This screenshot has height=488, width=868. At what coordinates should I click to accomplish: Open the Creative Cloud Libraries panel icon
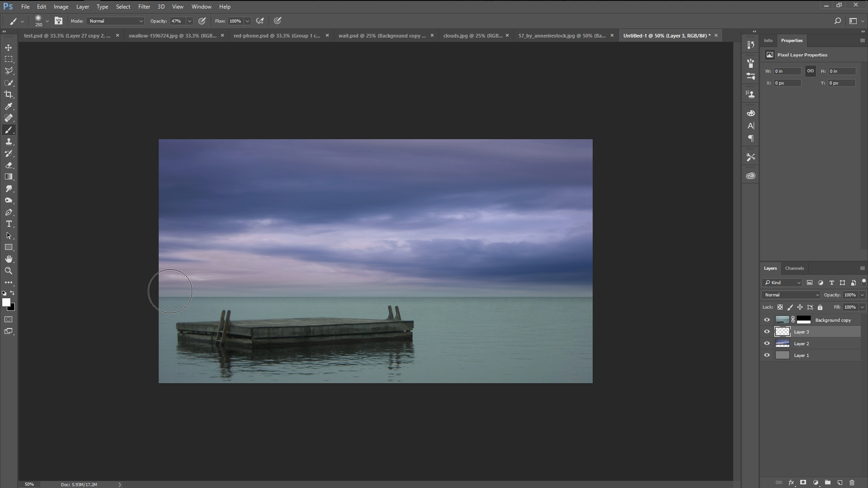751,176
